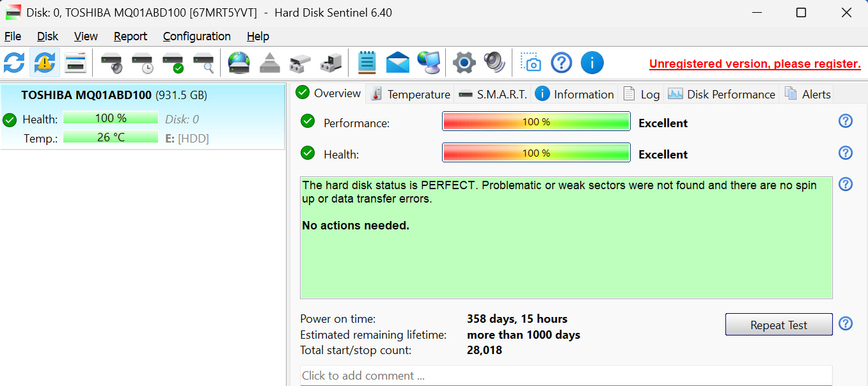Open the Configuration menu
The height and width of the screenshot is (386, 868).
point(196,36)
